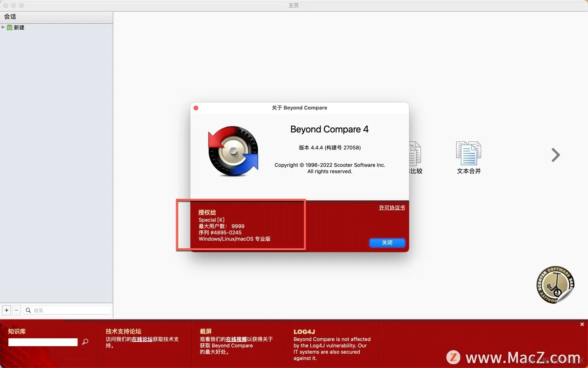Click the 序列 #4895-0245 serial text
588x368 pixels.
tap(220, 232)
